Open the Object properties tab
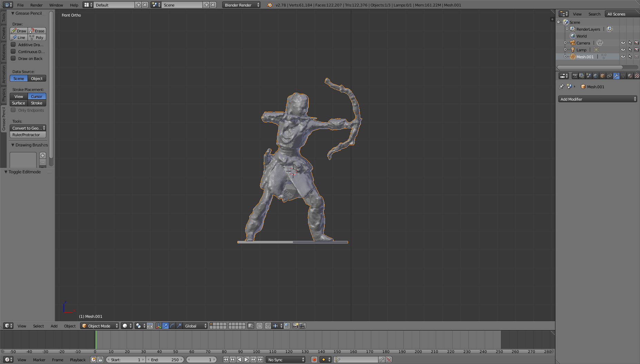Image resolution: width=640 pixels, height=364 pixels. click(602, 76)
